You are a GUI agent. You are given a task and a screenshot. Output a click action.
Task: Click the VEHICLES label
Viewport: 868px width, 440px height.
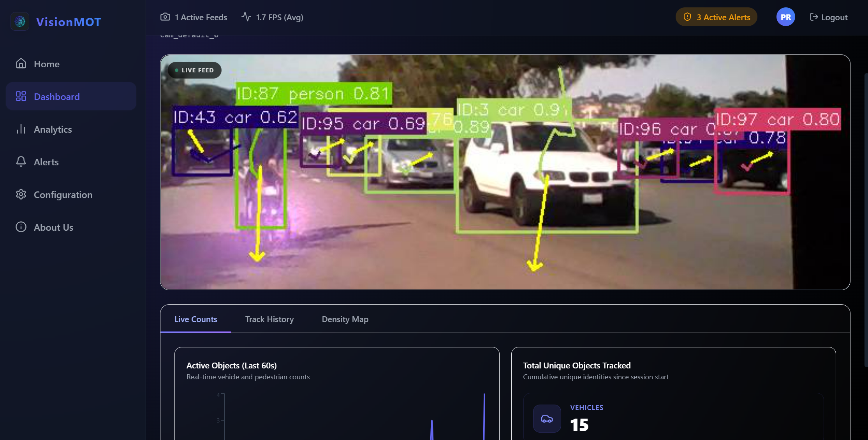pos(587,408)
